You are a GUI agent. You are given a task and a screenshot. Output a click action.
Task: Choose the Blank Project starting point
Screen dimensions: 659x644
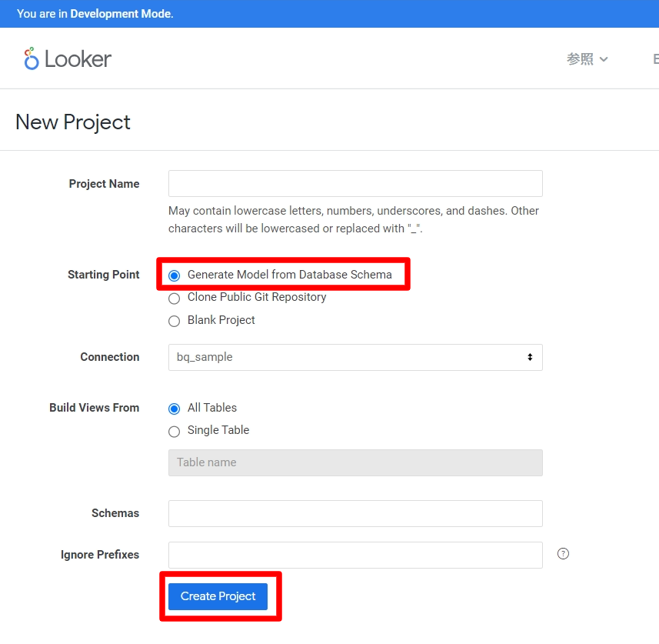tap(175, 321)
